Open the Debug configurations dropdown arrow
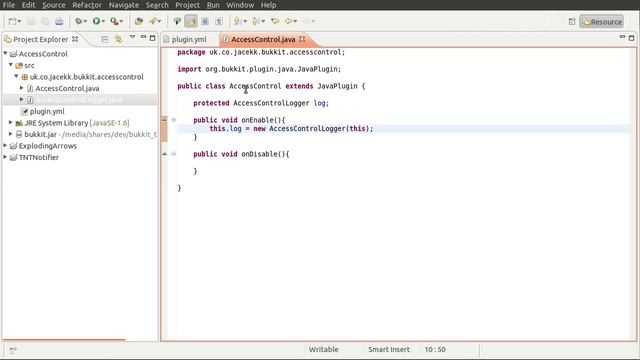The height and width of the screenshot is (360, 640). [85, 21]
